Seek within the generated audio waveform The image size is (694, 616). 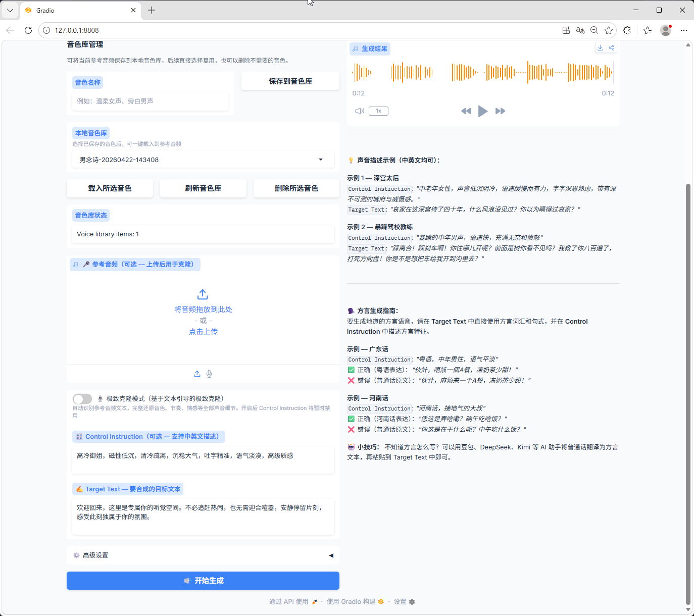pyautogui.click(x=482, y=72)
